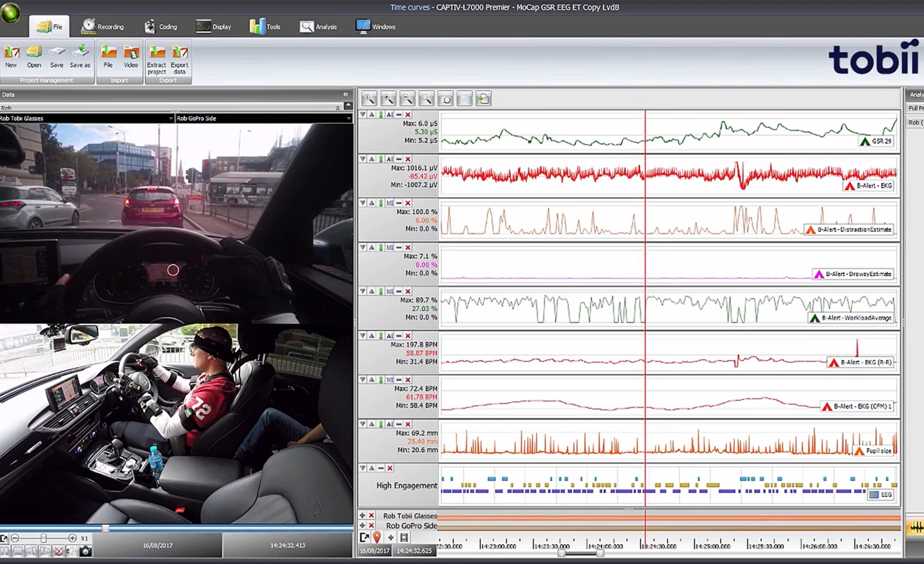Click the green orb application button
The width and height of the screenshot is (924, 564).
pyautogui.click(x=11, y=13)
